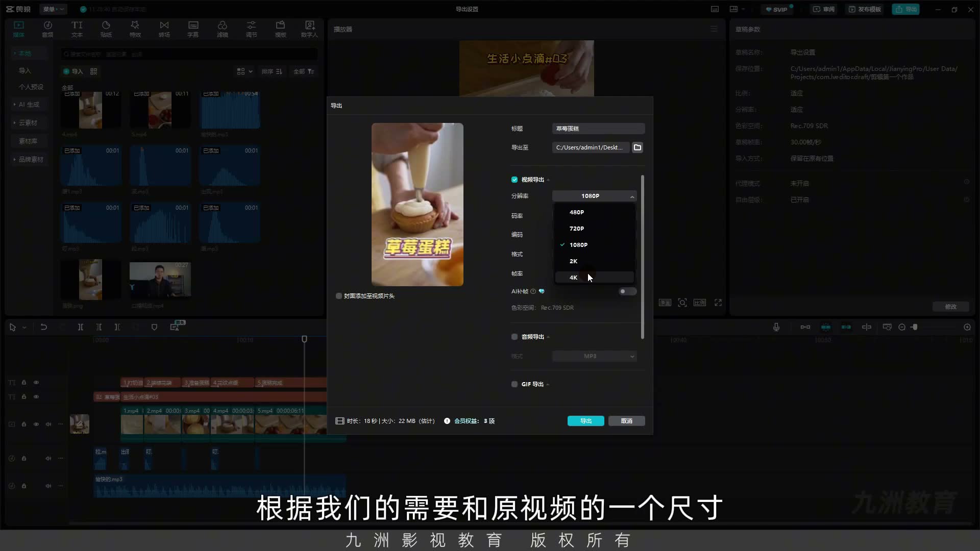Click the 修改 modify button in draft parameters

(950, 307)
